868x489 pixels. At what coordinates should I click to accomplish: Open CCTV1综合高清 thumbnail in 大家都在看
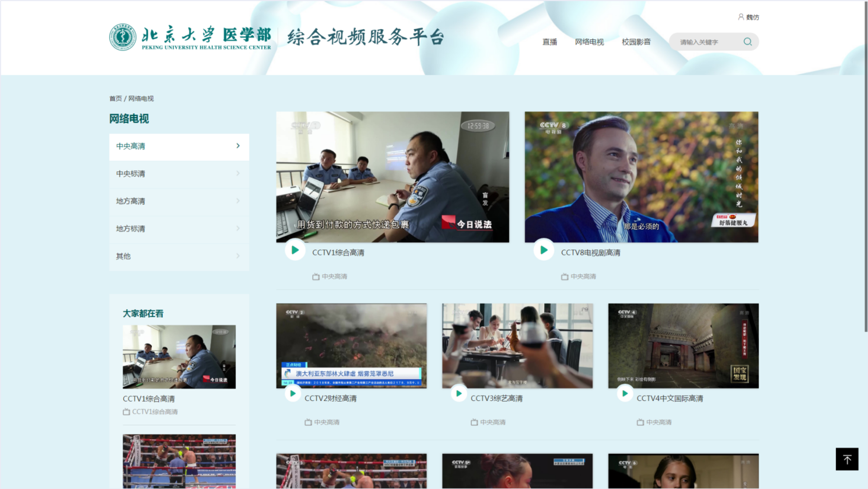coord(179,357)
